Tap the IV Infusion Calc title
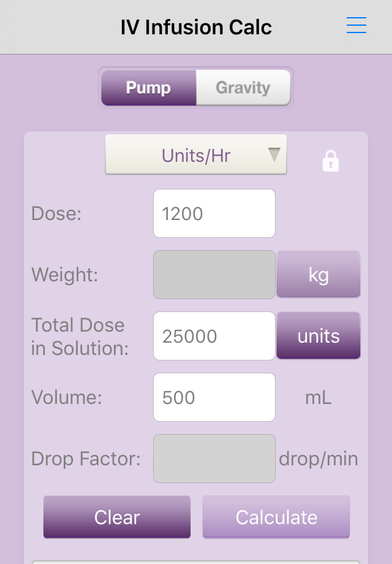 tap(196, 27)
